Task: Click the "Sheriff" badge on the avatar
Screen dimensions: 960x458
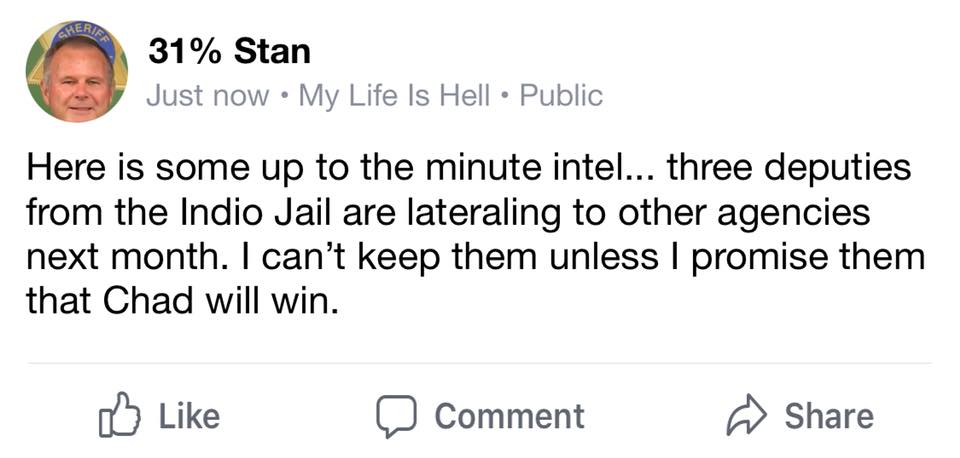Action: [x=81, y=32]
